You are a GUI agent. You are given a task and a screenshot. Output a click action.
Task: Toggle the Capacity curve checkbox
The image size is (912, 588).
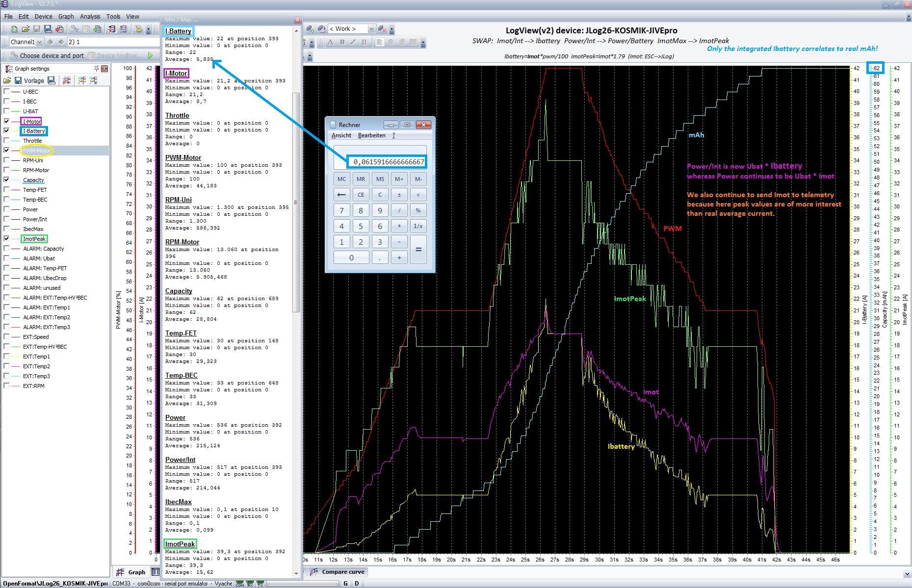tap(6, 180)
